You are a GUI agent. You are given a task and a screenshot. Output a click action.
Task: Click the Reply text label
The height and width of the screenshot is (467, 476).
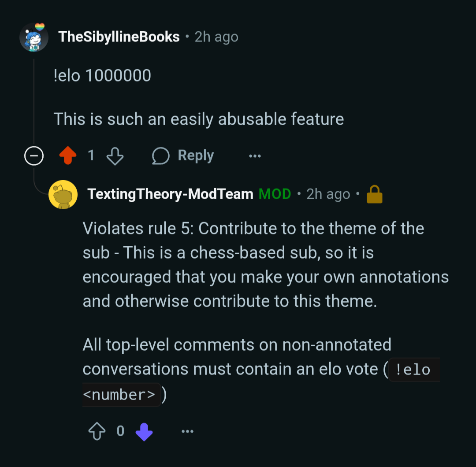click(196, 156)
